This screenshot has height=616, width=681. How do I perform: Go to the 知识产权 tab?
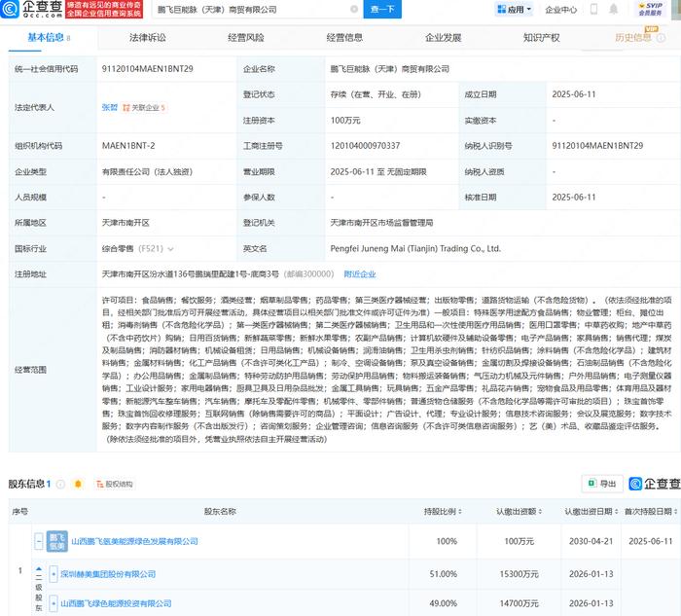[x=542, y=38]
